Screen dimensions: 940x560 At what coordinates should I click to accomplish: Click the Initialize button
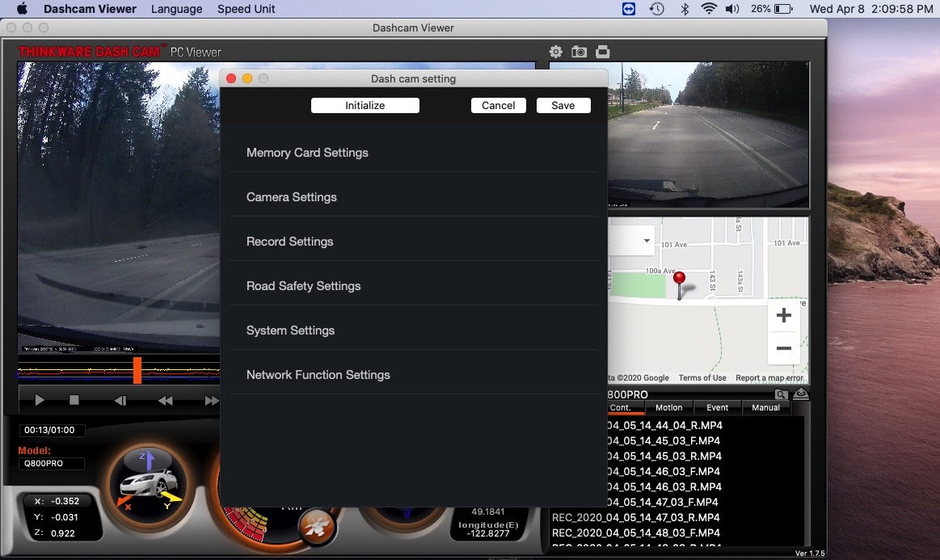click(365, 106)
